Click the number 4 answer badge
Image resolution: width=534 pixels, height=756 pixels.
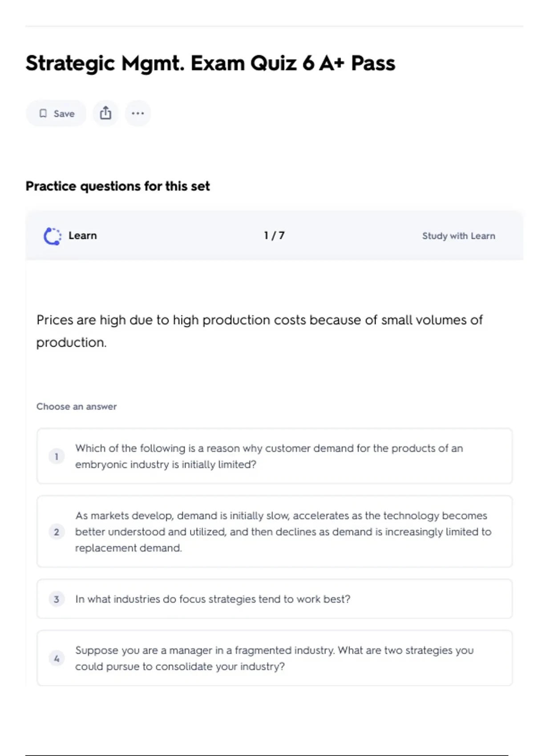pyautogui.click(x=57, y=659)
